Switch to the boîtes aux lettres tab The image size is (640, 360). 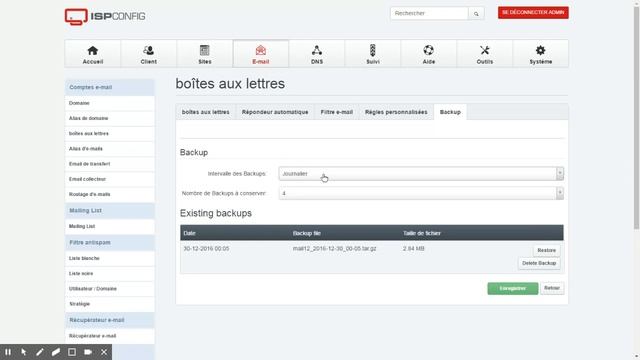tap(206, 112)
